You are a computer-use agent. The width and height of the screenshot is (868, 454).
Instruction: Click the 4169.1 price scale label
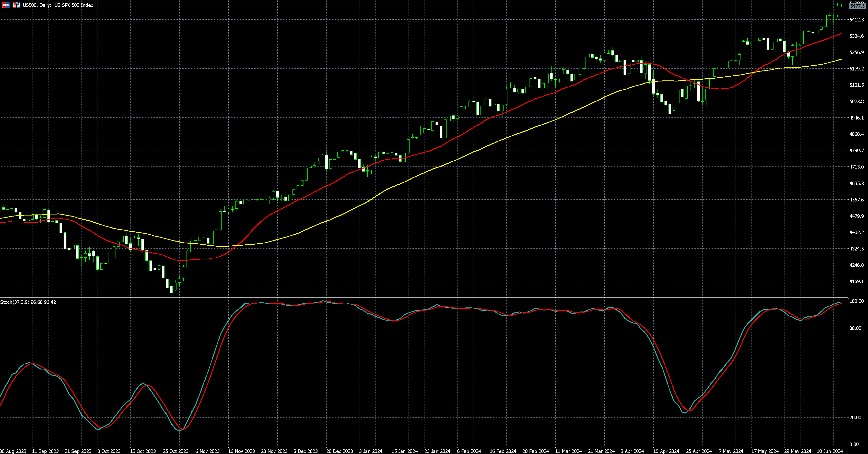[857, 281]
